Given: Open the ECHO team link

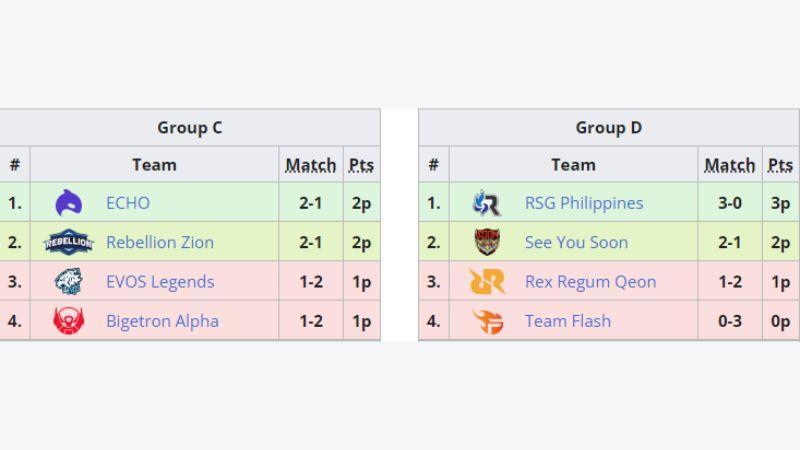Looking at the screenshot, I should click(x=128, y=203).
